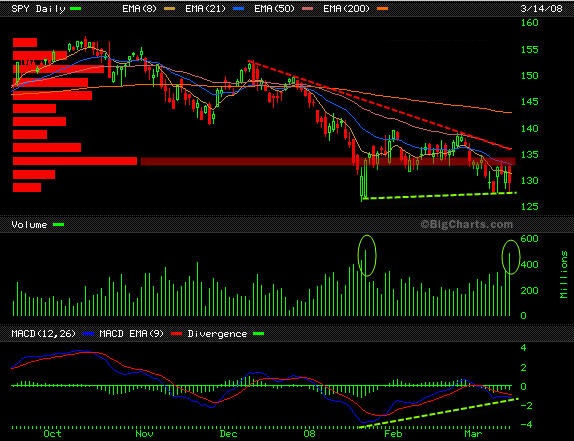Click the Volume green legend marker
The image size is (574, 441).
click(x=59, y=224)
